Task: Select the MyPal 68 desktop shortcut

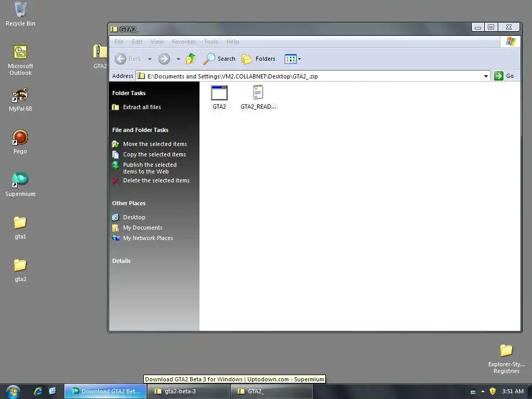Action: (20, 99)
